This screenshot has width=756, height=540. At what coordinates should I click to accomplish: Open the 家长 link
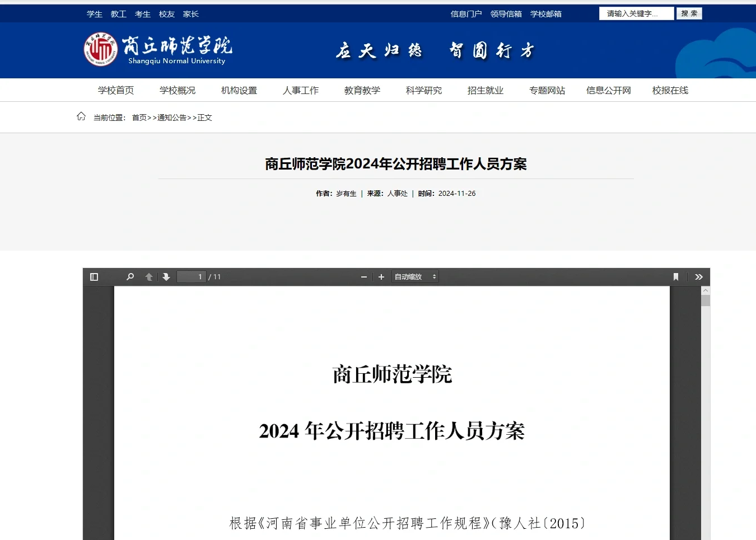[x=191, y=14]
